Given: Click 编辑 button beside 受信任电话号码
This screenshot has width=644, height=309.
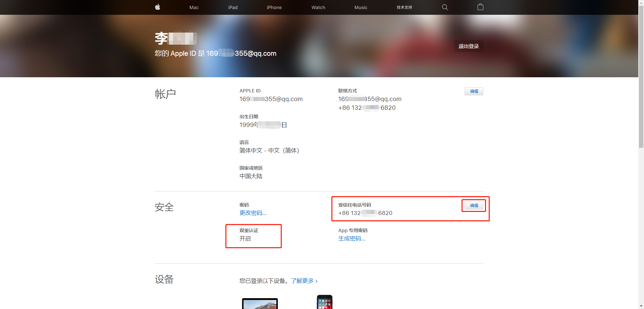Looking at the screenshot, I should click(x=474, y=206).
